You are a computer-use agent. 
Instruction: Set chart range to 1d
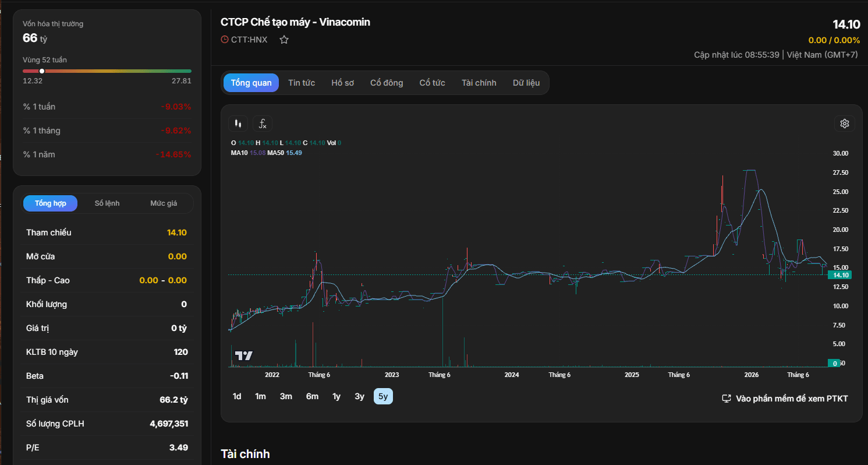point(237,396)
